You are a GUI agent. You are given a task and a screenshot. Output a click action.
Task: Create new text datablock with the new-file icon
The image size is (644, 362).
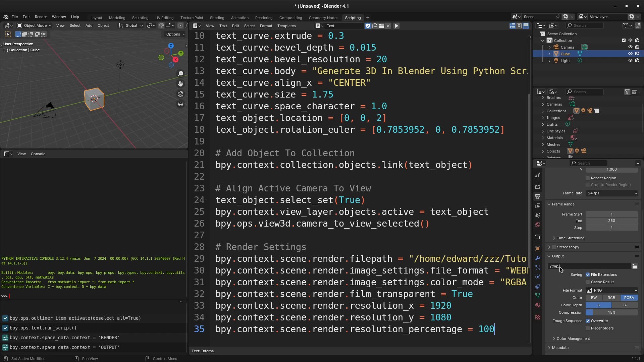[374, 26]
